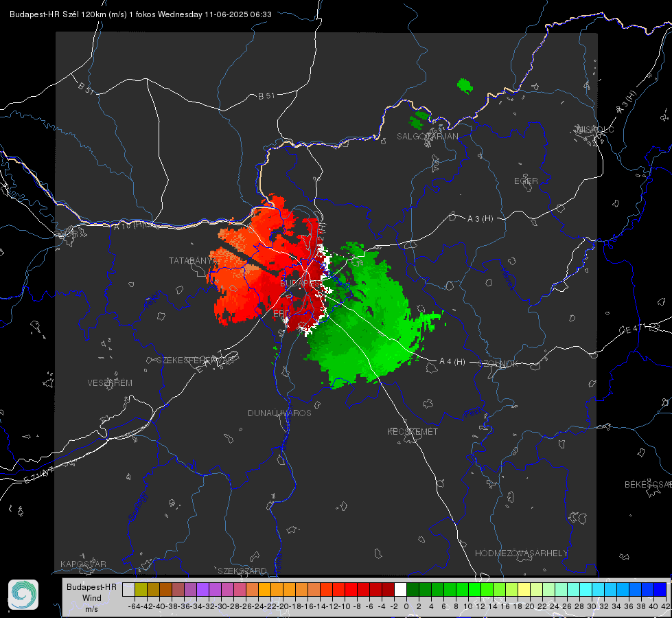The width and height of the screenshot is (672, 618).
Task: Click the SALGÓTARJÁN city label
Action: pos(427,137)
